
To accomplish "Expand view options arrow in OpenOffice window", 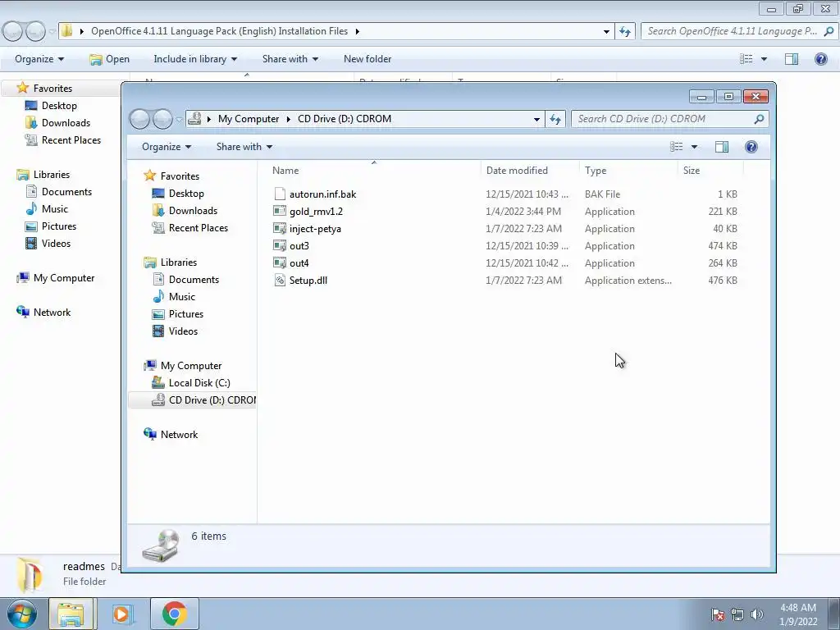I will click(764, 59).
